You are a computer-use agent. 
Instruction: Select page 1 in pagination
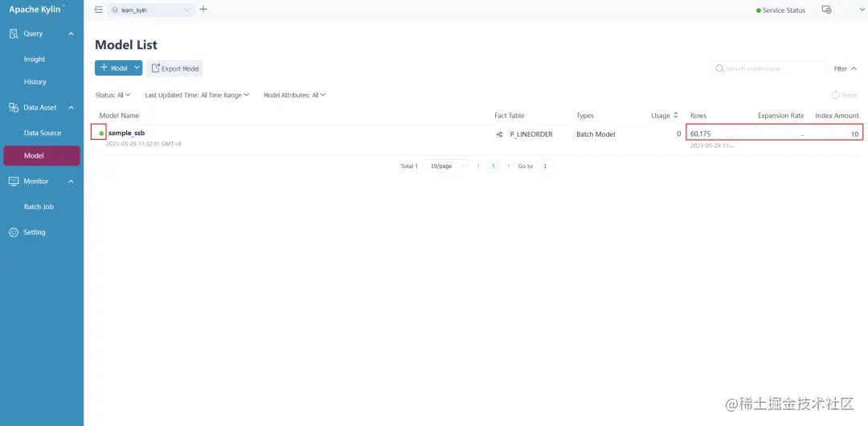(493, 166)
